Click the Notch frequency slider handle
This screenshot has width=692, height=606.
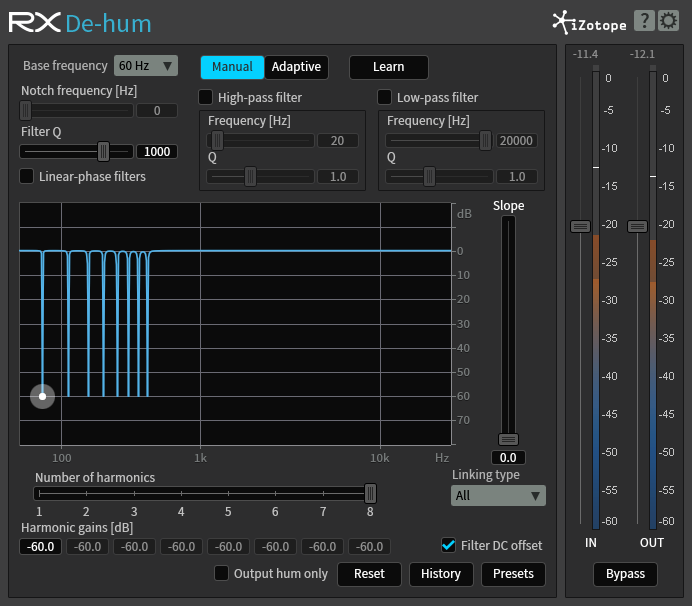(x=26, y=110)
